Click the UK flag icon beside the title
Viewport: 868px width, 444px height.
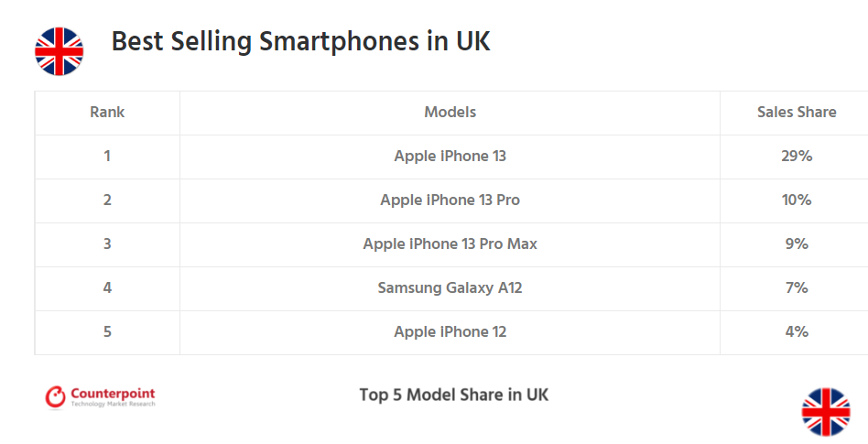point(59,51)
